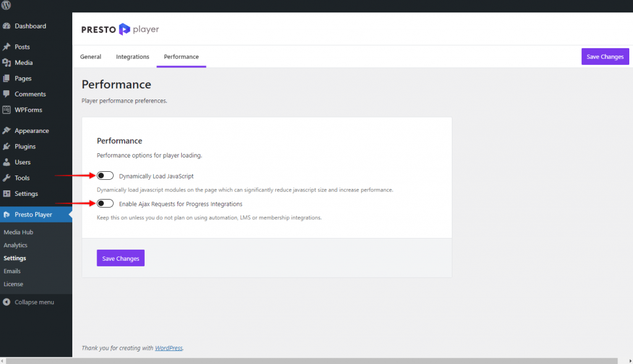Toggle Dynamically Load JavaScript switch
633x364 pixels.
coord(105,176)
